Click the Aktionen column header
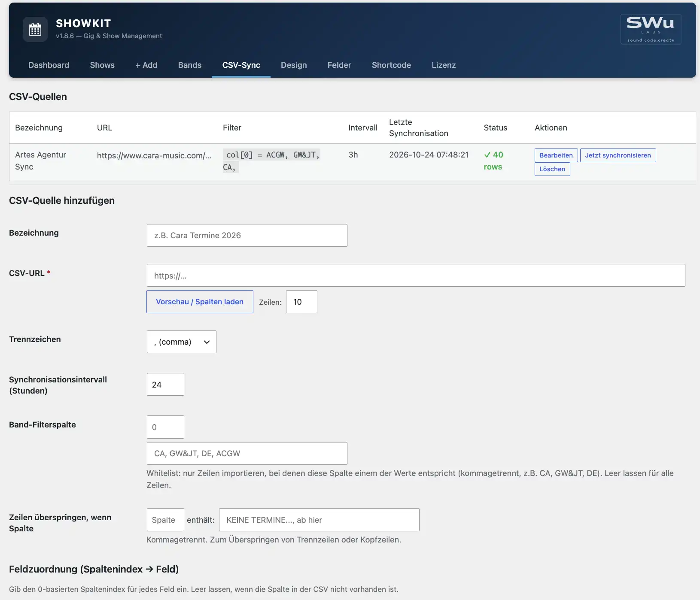The height and width of the screenshot is (600, 700). [x=551, y=128]
